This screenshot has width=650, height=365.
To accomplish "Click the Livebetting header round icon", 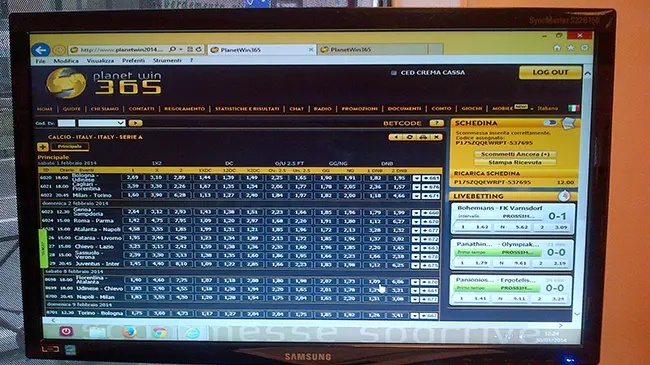I will [x=564, y=196].
